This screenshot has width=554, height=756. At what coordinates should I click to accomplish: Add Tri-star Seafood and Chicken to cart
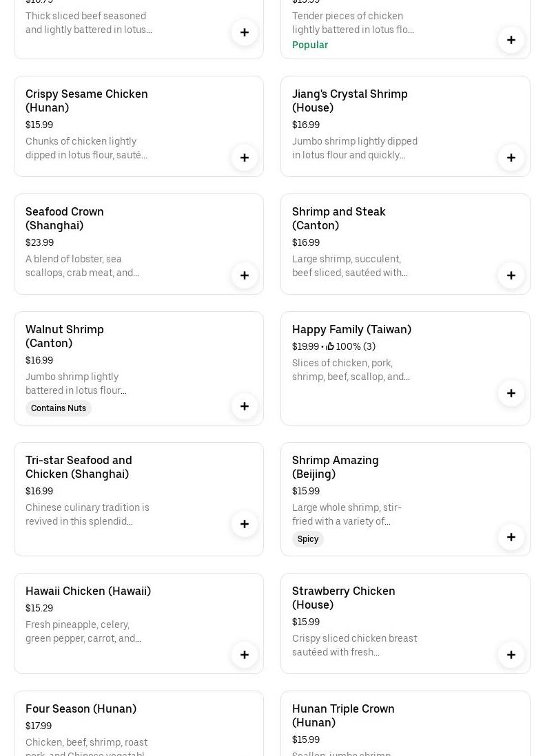coord(245,524)
